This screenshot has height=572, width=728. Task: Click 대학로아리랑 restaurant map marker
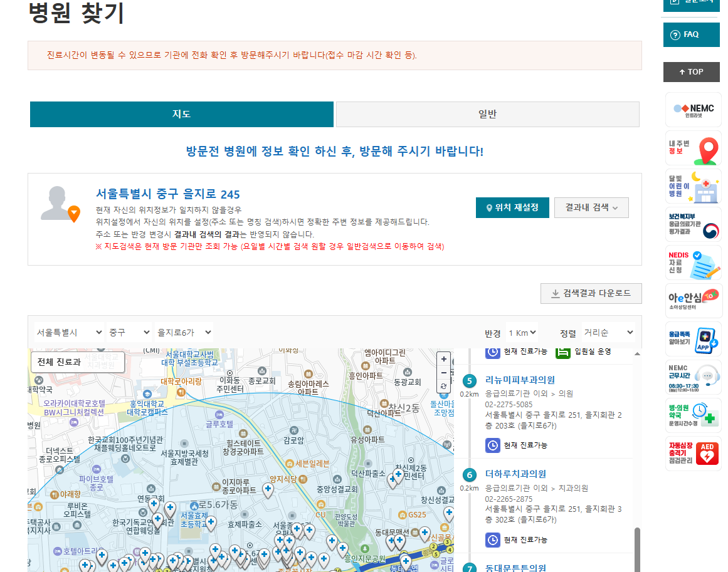point(182,392)
